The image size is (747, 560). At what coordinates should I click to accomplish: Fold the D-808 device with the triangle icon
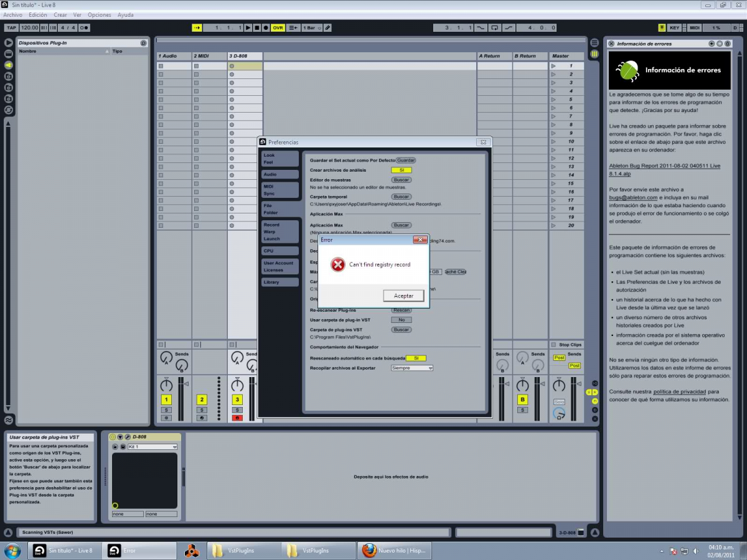(x=120, y=437)
